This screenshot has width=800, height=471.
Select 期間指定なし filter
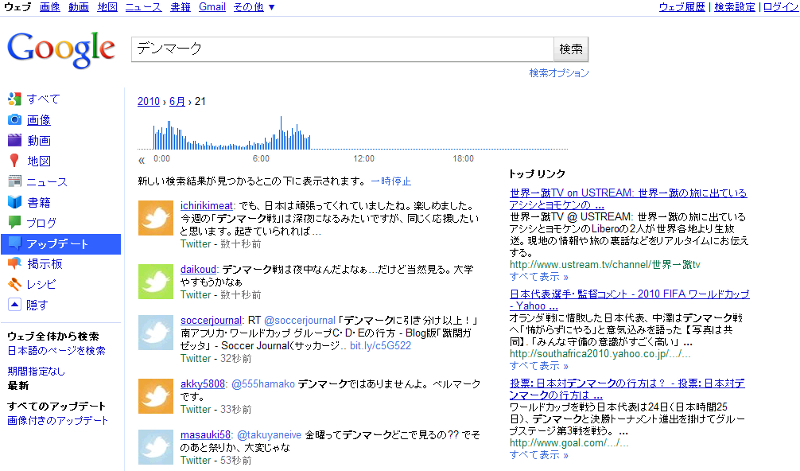[36, 371]
